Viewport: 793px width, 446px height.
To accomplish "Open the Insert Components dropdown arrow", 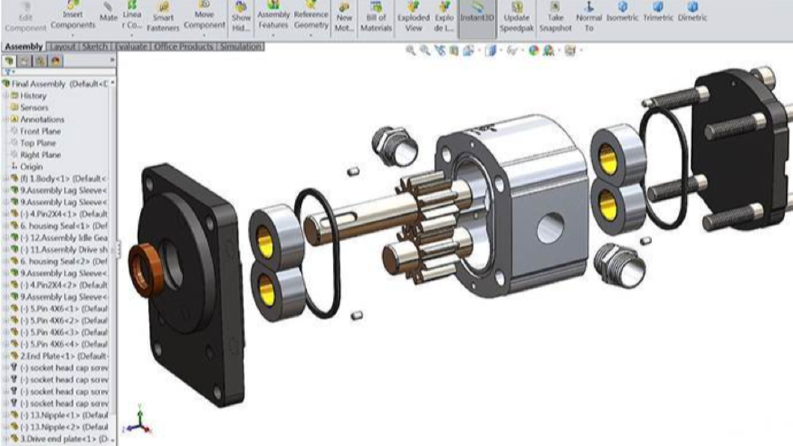I will [72, 35].
